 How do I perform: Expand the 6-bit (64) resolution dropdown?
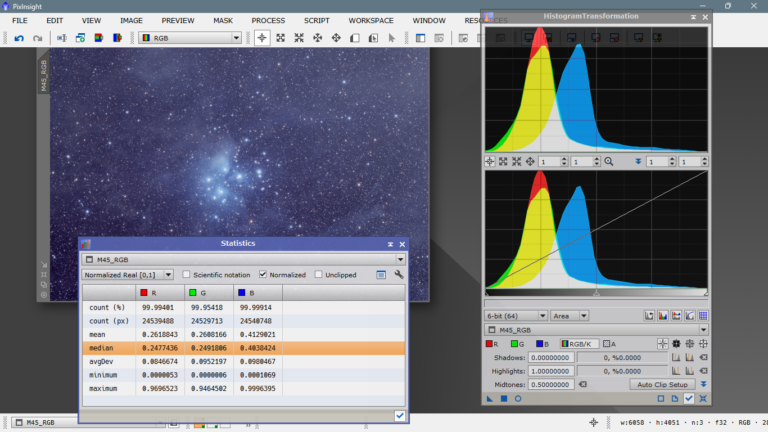516,316
